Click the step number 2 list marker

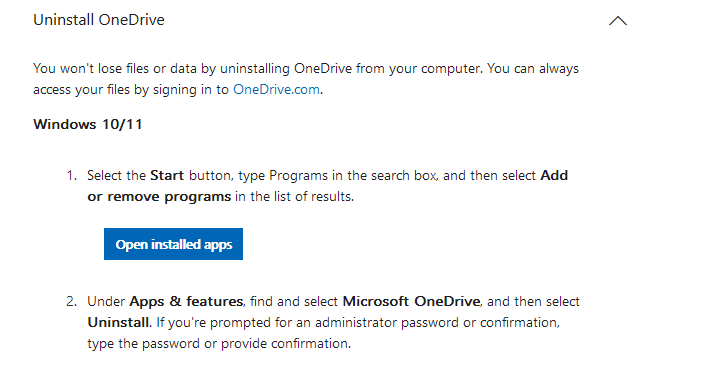pos(72,302)
